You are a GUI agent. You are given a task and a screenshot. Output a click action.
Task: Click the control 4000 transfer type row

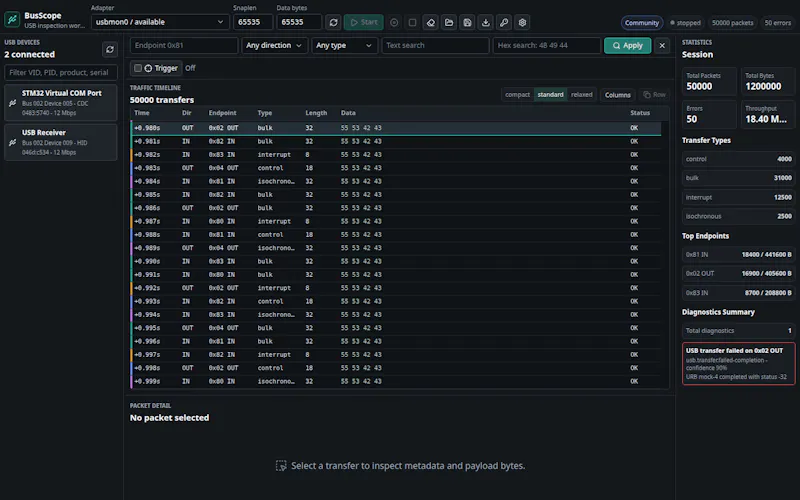738,159
